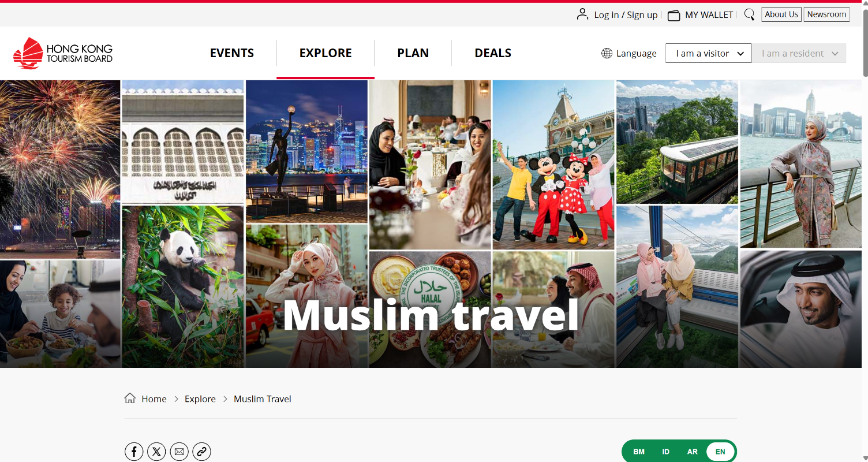
Task: Click the globe Language icon
Action: coord(607,53)
